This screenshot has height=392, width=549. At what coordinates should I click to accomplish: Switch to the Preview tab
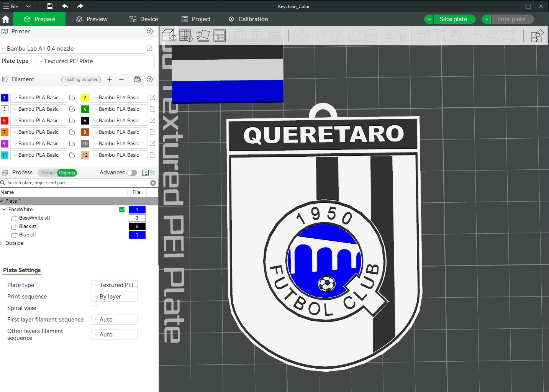pos(92,19)
